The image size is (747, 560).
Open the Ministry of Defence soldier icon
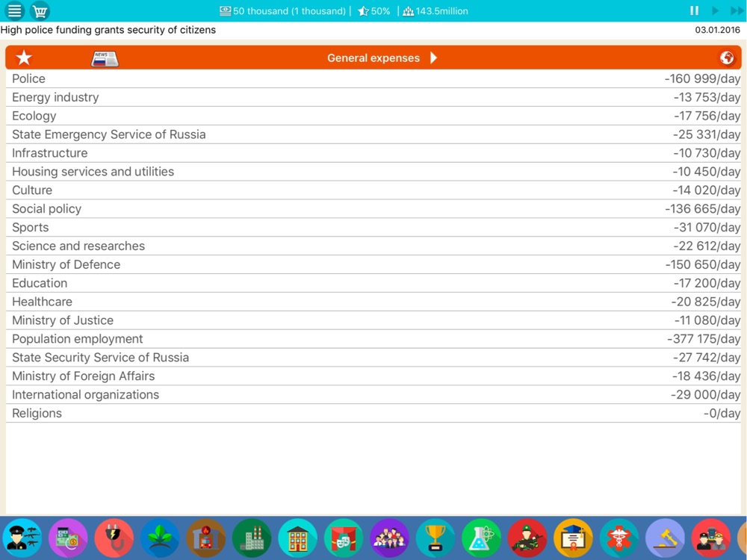point(527,538)
